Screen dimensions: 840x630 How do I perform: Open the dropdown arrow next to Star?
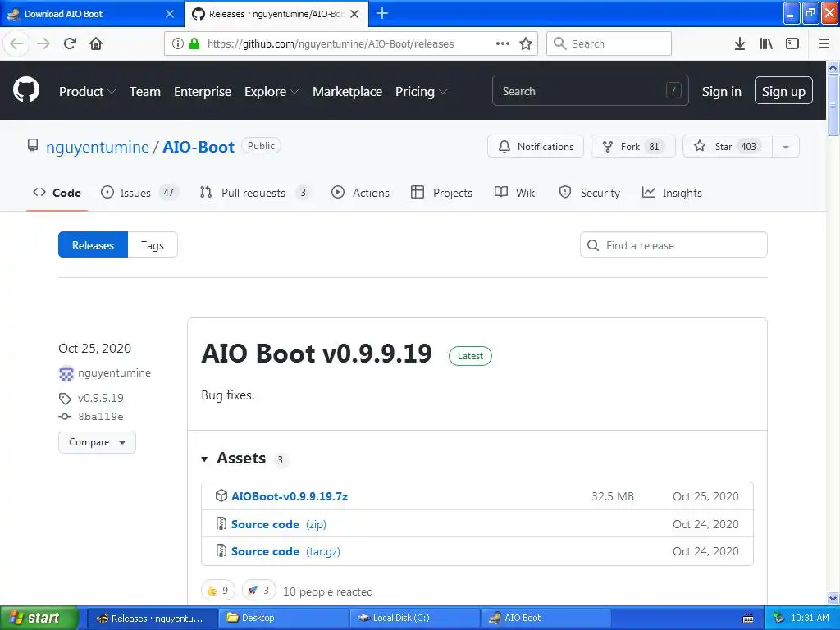[x=786, y=146]
